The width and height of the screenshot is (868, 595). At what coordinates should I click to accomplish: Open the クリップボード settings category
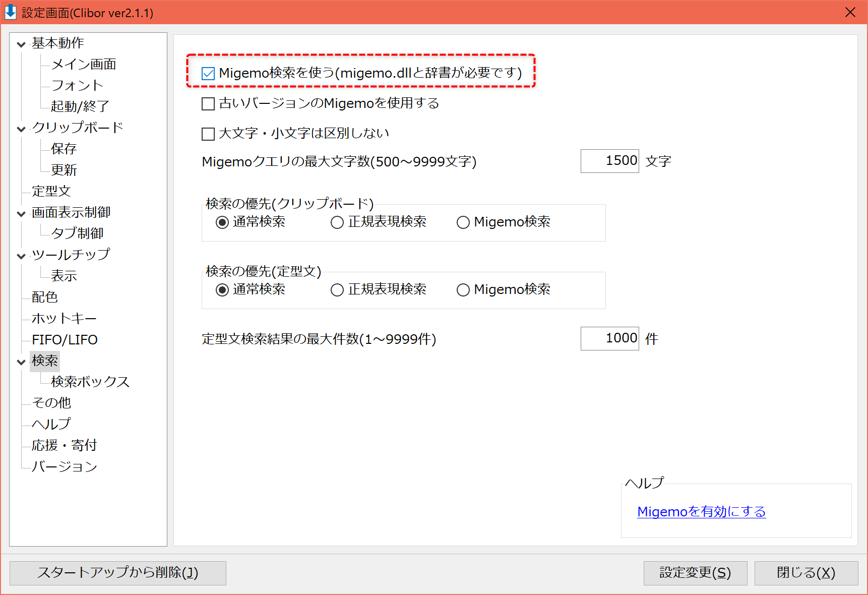pyautogui.click(x=78, y=128)
